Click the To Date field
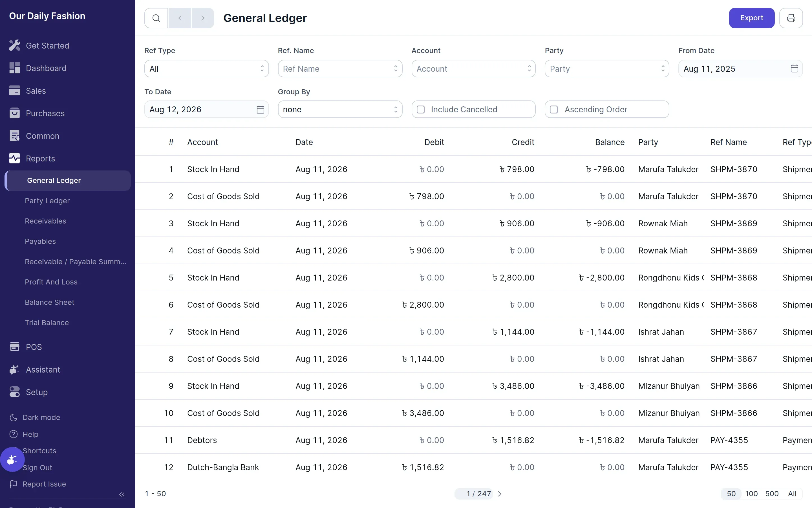 click(x=206, y=110)
